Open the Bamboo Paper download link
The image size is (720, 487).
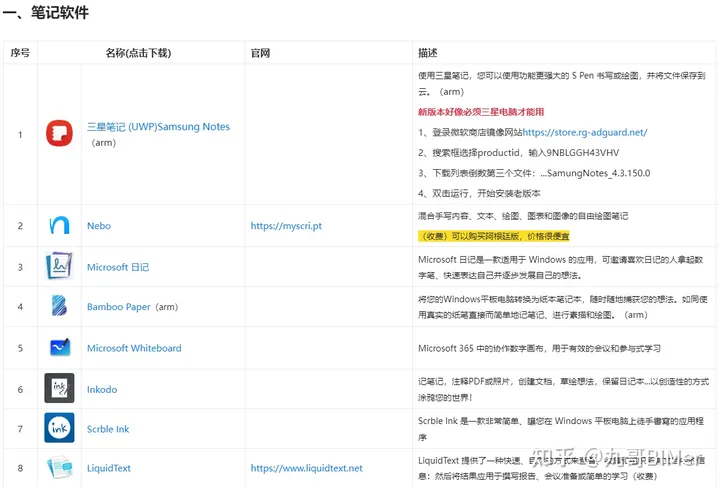tap(118, 307)
